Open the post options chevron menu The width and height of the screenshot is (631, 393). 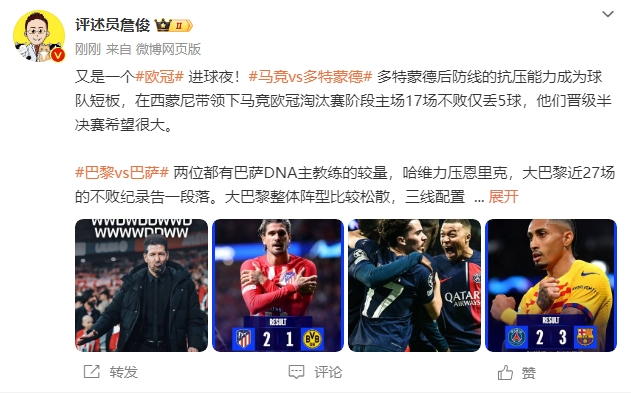607,14
